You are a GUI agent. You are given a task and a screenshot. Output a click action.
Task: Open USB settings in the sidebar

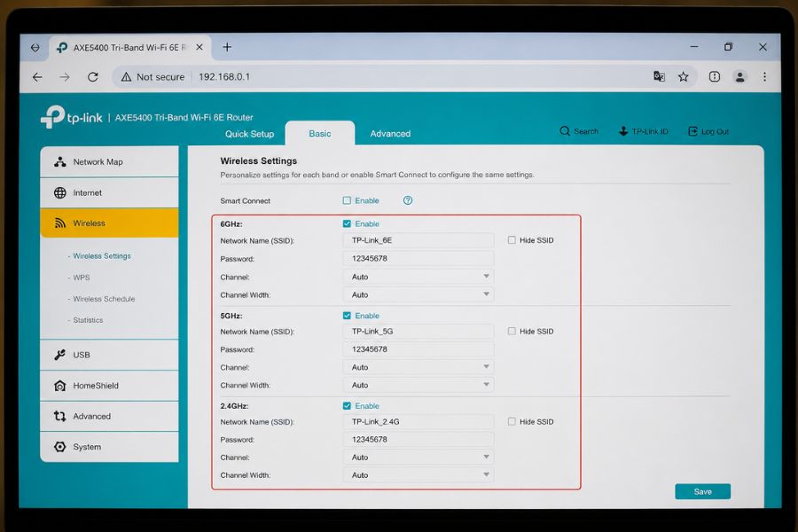tap(109, 355)
